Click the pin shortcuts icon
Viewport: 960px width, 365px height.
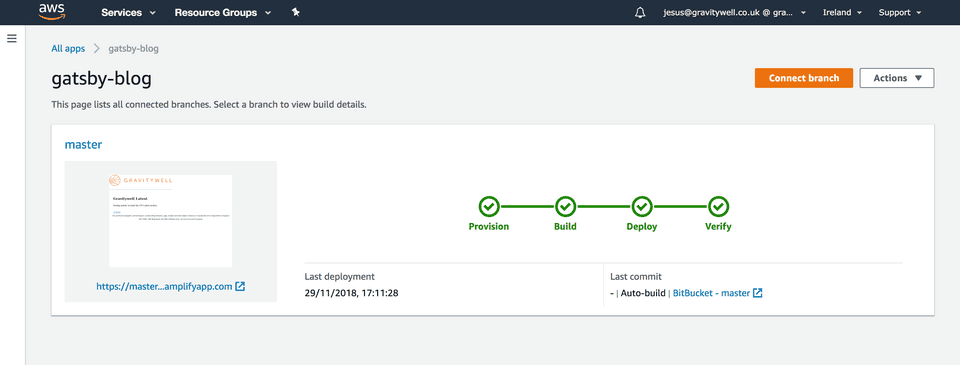(296, 12)
